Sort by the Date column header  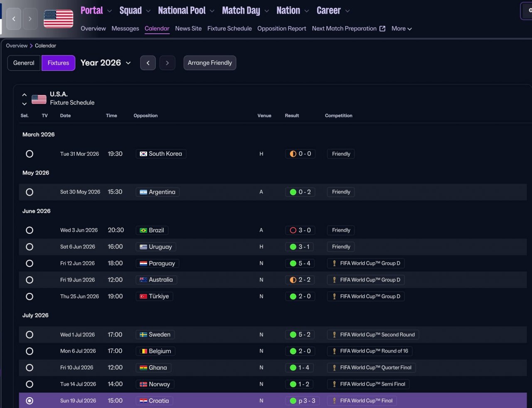pyautogui.click(x=65, y=116)
